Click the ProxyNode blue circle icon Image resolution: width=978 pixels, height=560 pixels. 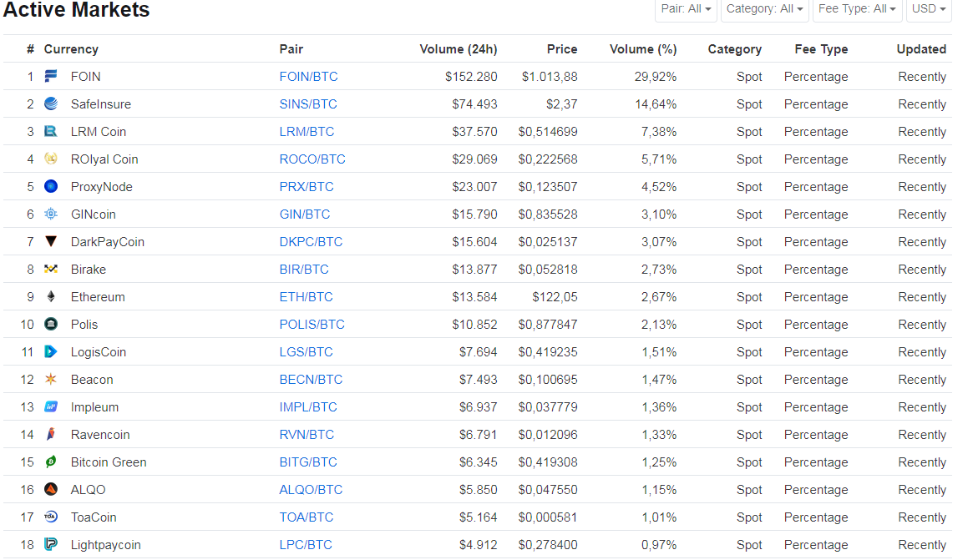[x=51, y=186]
